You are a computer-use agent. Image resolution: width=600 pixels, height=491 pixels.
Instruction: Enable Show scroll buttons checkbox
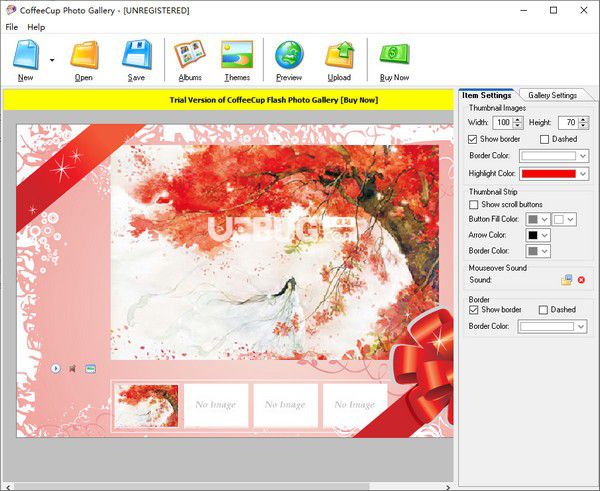point(474,205)
